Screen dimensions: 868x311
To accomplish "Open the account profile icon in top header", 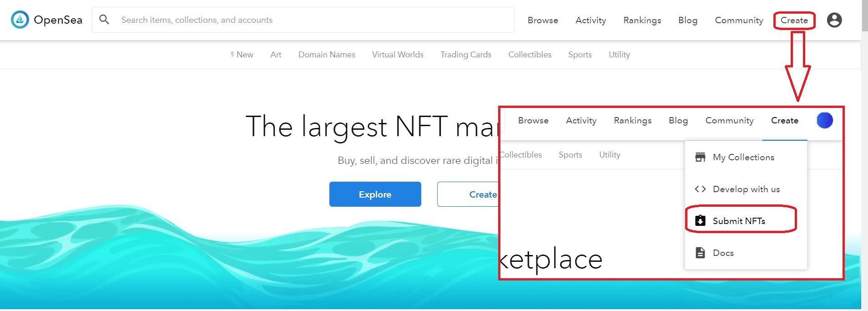I will pos(834,20).
